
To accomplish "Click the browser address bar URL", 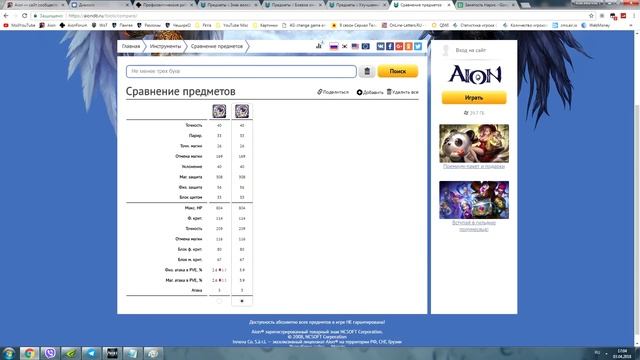I will 102,16.
